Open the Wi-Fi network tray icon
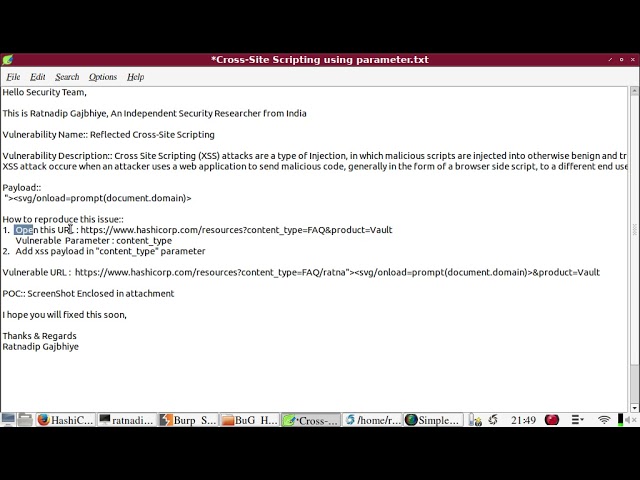 [604, 420]
